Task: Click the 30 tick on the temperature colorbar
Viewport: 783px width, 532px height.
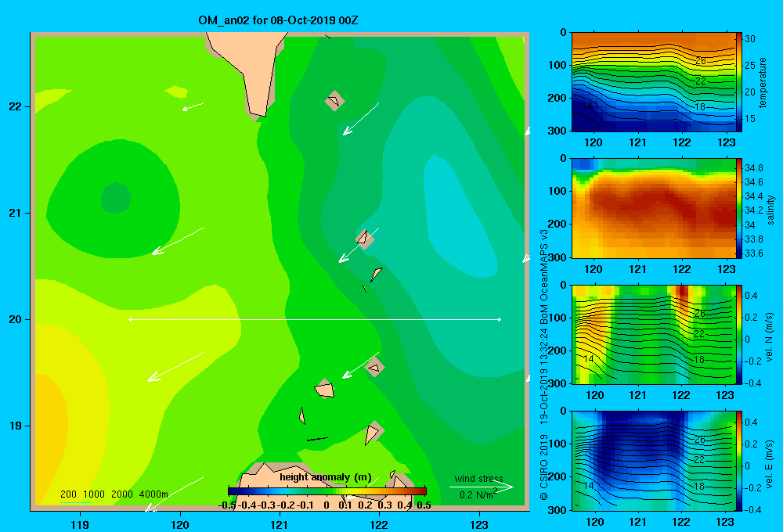Action: point(750,39)
